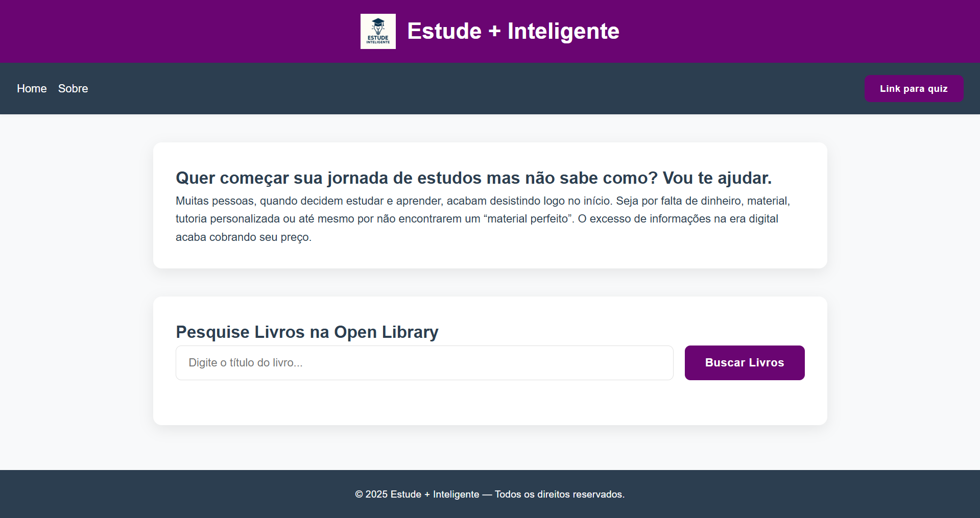Focus the book title search field
Image resolution: width=980 pixels, height=518 pixels.
(424, 363)
